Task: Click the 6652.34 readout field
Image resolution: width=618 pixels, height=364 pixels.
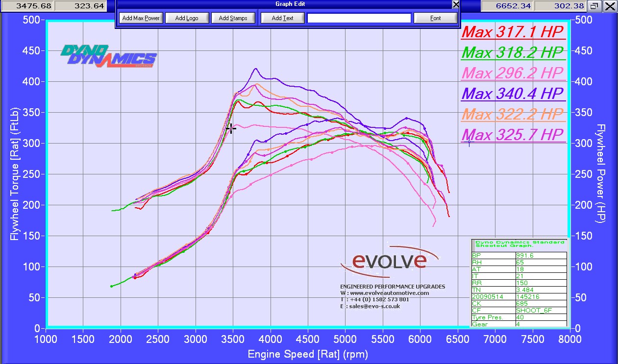Action: [507, 6]
